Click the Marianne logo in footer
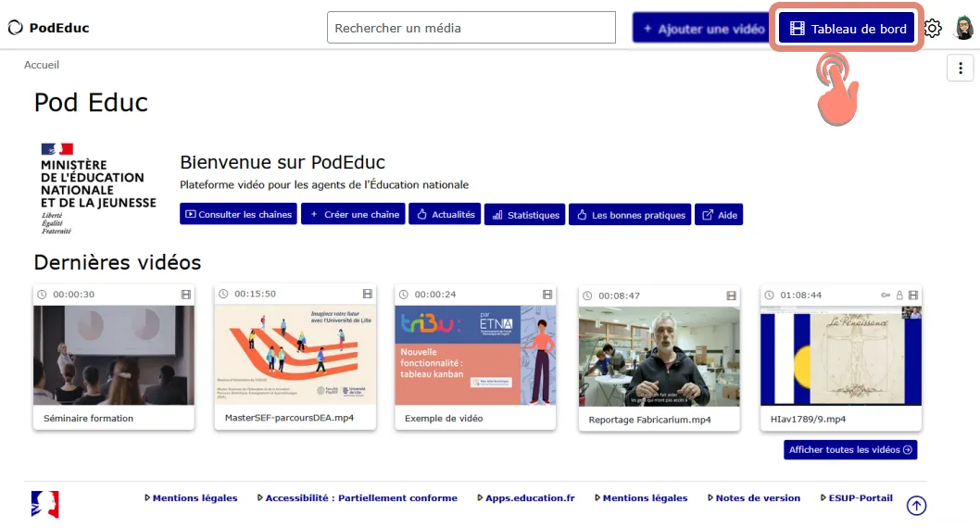Viewport: 980px width, 528px height. point(45,504)
